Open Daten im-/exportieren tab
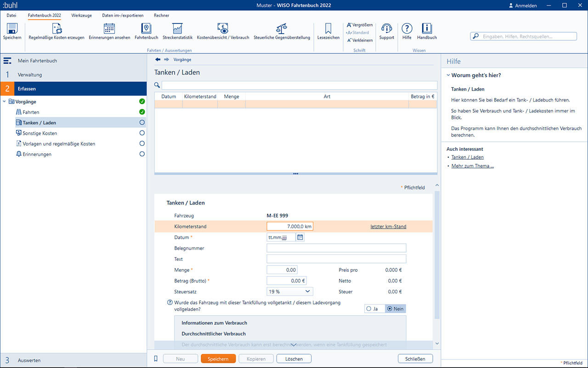The image size is (588, 368). coord(123,15)
